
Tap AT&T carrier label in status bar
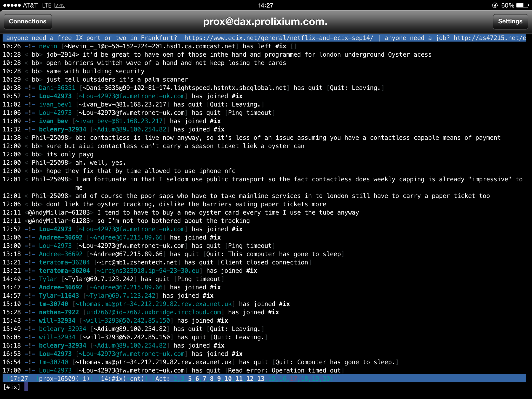(x=30, y=5)
